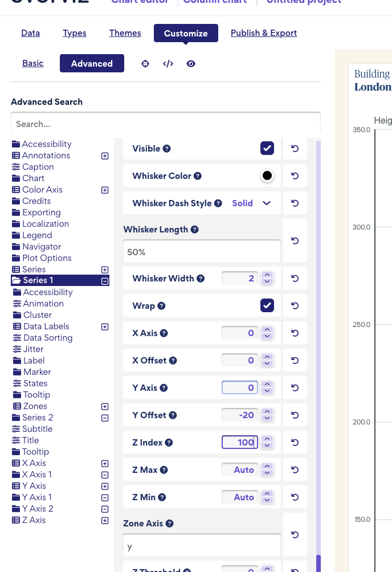The width and height of the screenshot is (392, 572).
Task: Reset the Wrap option
Action: 295,306
